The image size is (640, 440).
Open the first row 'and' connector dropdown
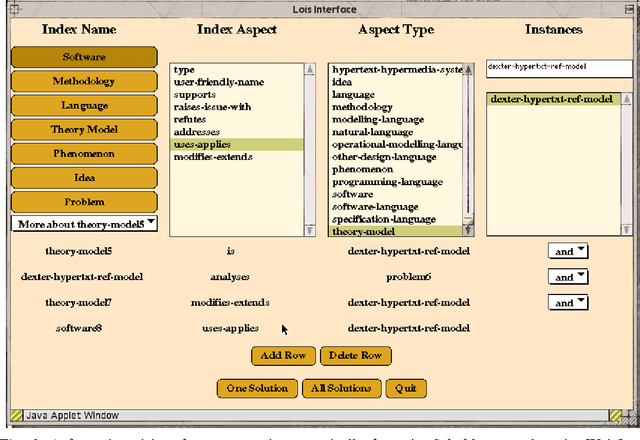point(568,251)
